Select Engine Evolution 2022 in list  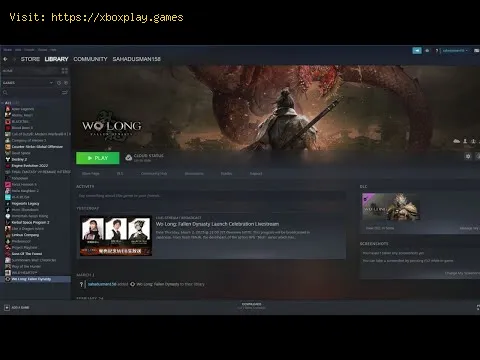[x=30, y=166]
